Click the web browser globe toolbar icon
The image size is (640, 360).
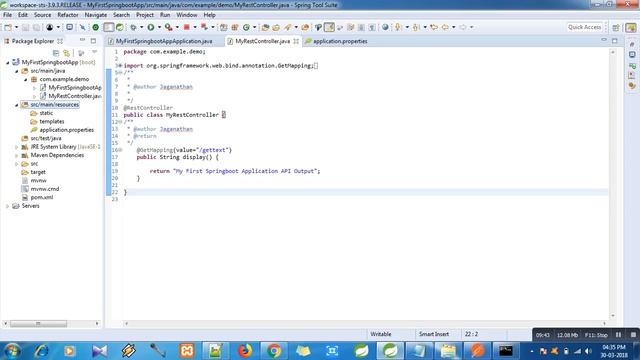385,27
